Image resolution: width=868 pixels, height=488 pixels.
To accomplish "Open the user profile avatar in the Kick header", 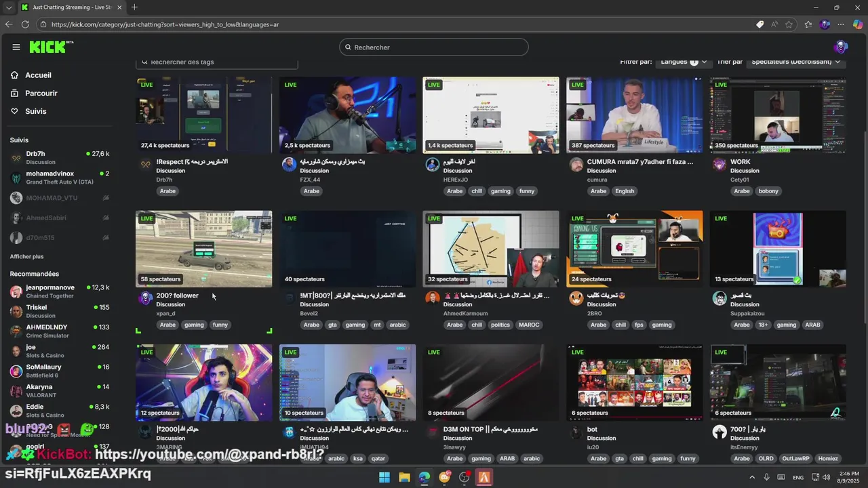I will (841, 47).
